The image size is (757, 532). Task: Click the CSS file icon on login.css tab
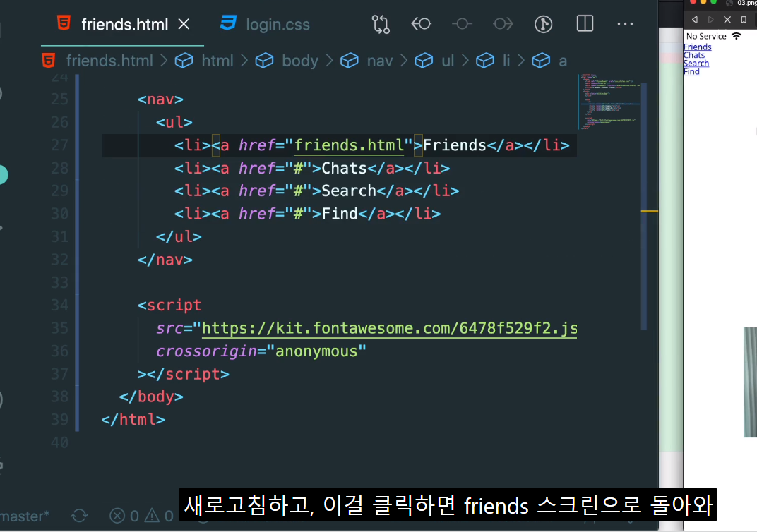pos(228,23)
